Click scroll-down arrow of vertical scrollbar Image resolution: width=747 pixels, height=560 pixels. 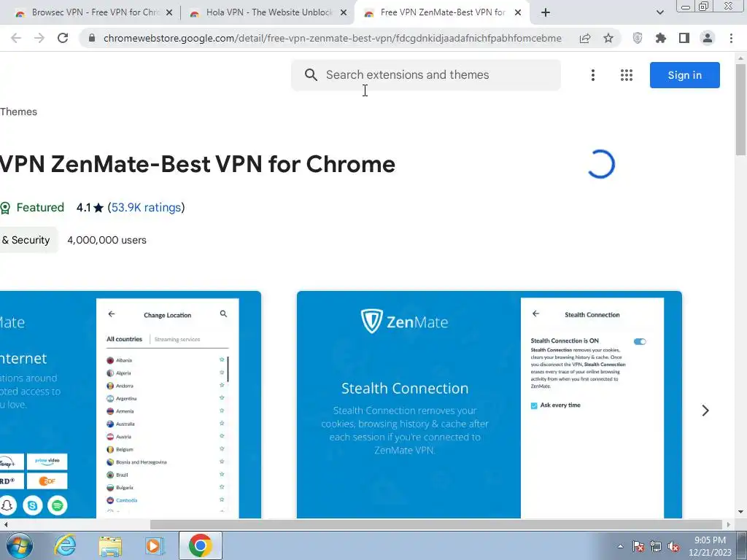(740, 512)
